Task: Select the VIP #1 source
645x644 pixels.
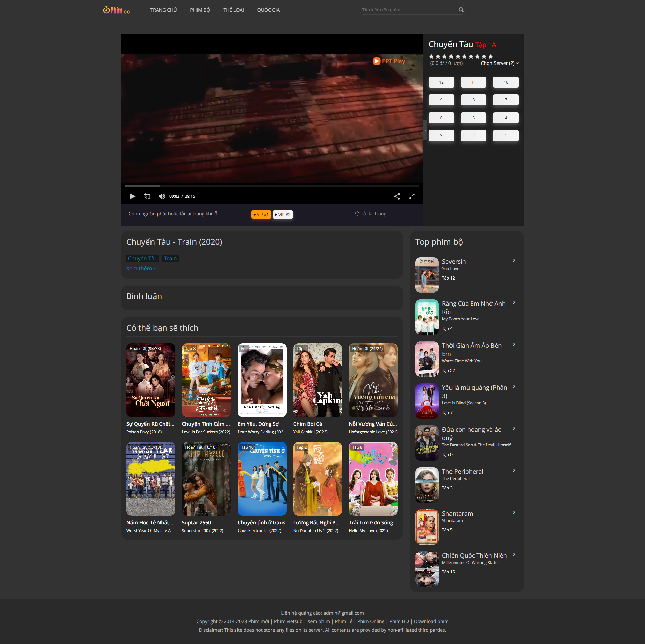Action: (x=261, y=214)
